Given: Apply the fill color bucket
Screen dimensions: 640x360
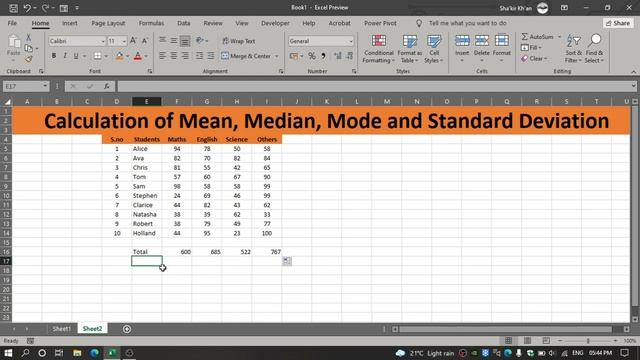Looking at the screenshot, I should coord(119,56).
